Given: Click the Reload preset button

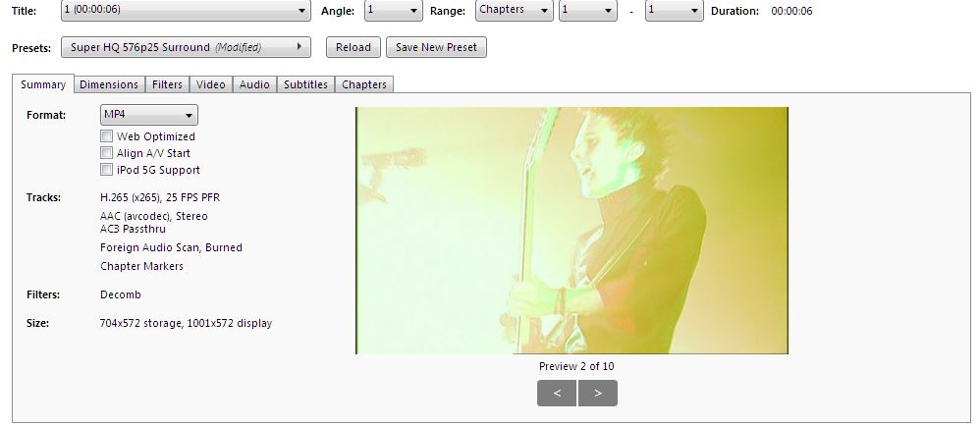Looking at the screenshot, I should point(354,47).
